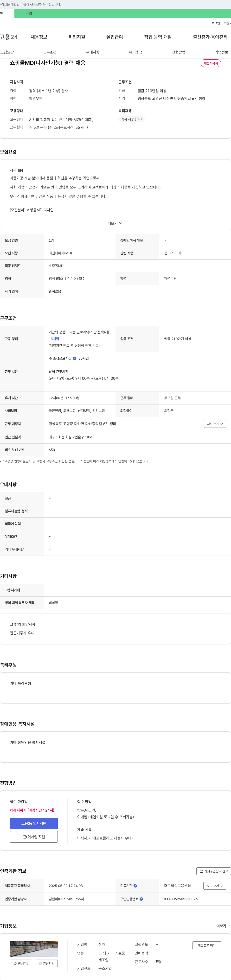Jump to 기업정보 section tab
Screen dimensions: 231x980
point(221,52)
